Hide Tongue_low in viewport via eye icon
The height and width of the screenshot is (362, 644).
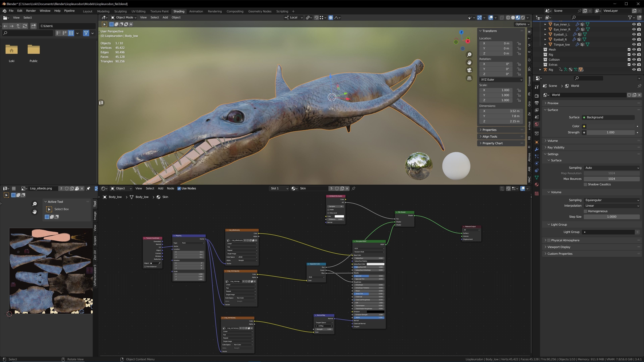634,44
